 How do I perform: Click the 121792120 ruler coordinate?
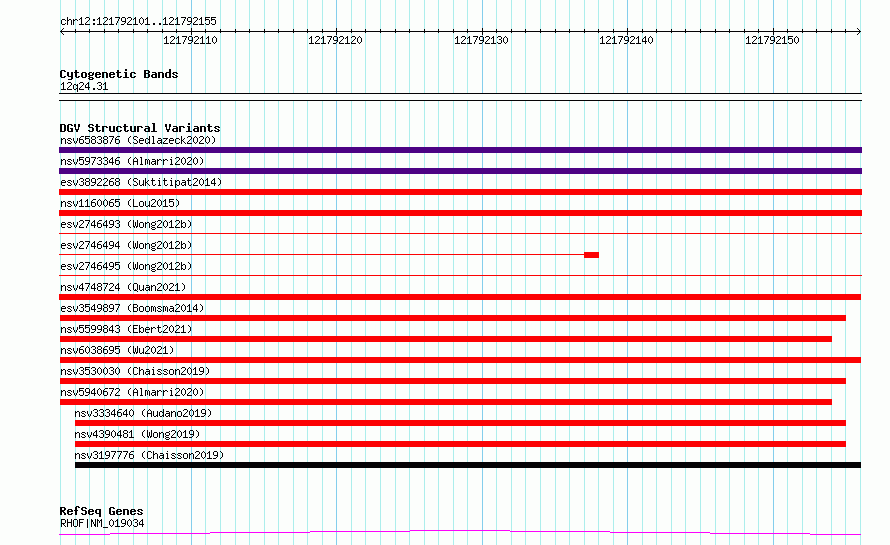point(335,40)
